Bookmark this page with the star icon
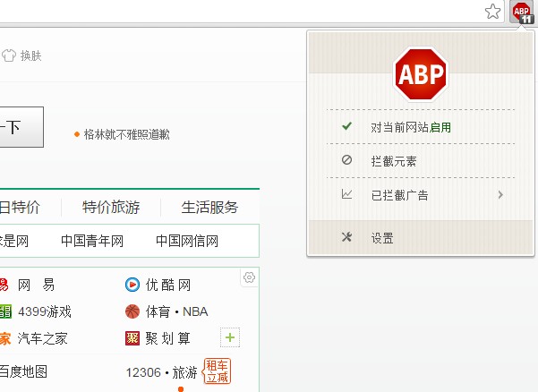The image size is (538, 392). 492,12
